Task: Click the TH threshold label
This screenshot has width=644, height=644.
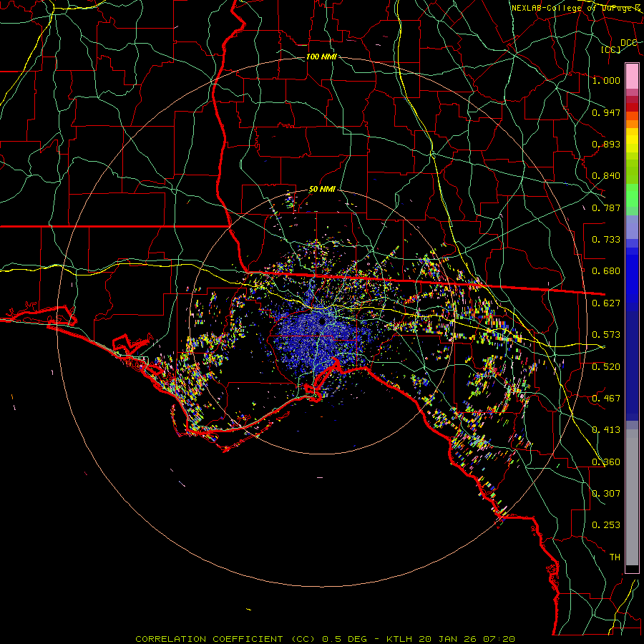Action: coord(615,557)
